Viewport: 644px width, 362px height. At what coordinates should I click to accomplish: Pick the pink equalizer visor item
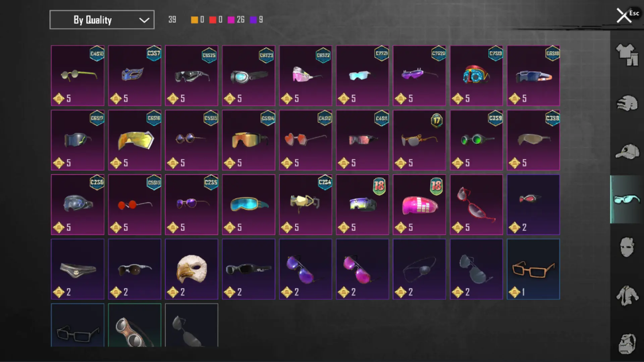419,204
